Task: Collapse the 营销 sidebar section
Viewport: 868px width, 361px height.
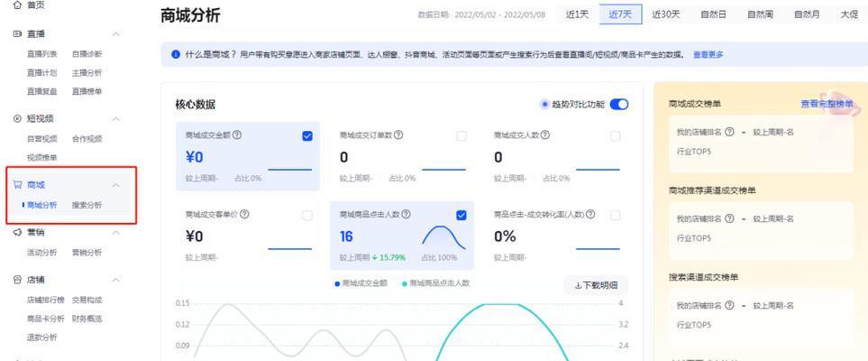Action: (116, 232)
